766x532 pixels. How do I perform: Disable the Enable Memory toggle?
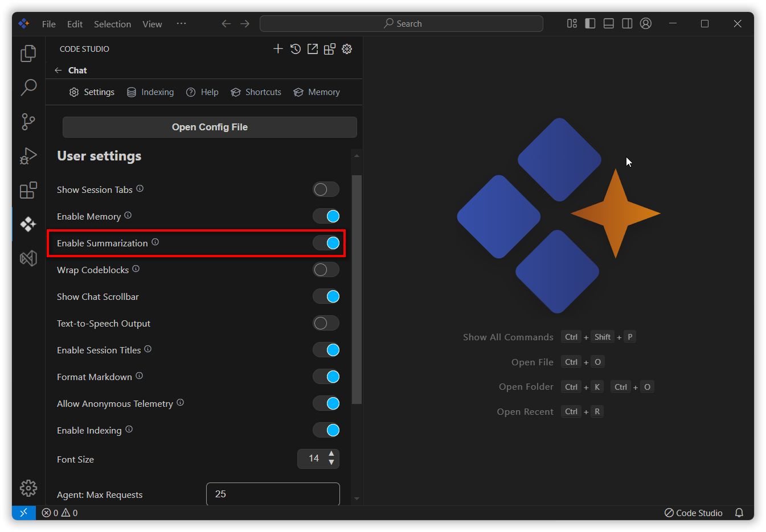(x=326, y=216)
